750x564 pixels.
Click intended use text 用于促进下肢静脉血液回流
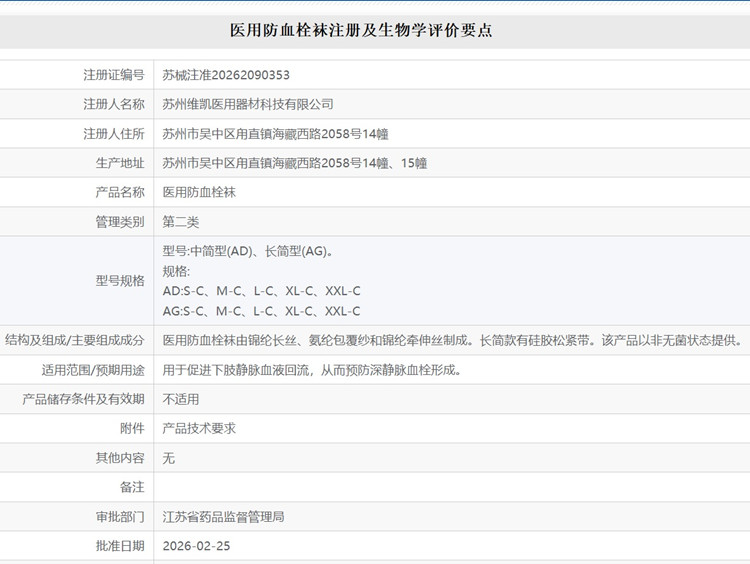point(312,370)
